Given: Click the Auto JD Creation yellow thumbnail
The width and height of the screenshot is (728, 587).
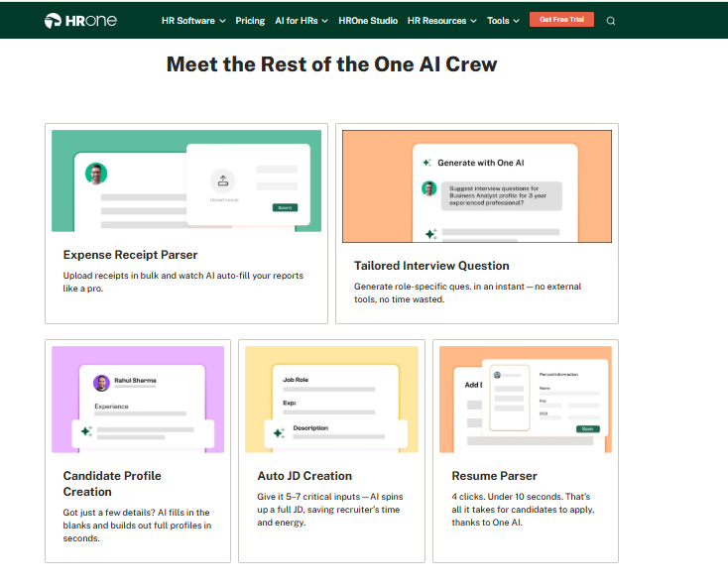Looking at the screenshot, I should [331, 399].
